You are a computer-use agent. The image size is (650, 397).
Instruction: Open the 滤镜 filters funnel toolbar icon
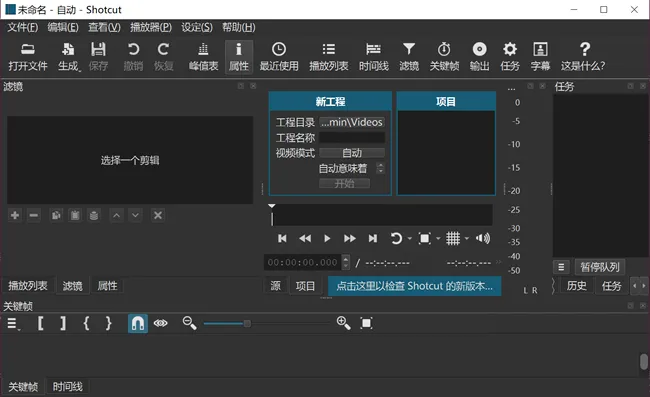click(x=409, y=57)
